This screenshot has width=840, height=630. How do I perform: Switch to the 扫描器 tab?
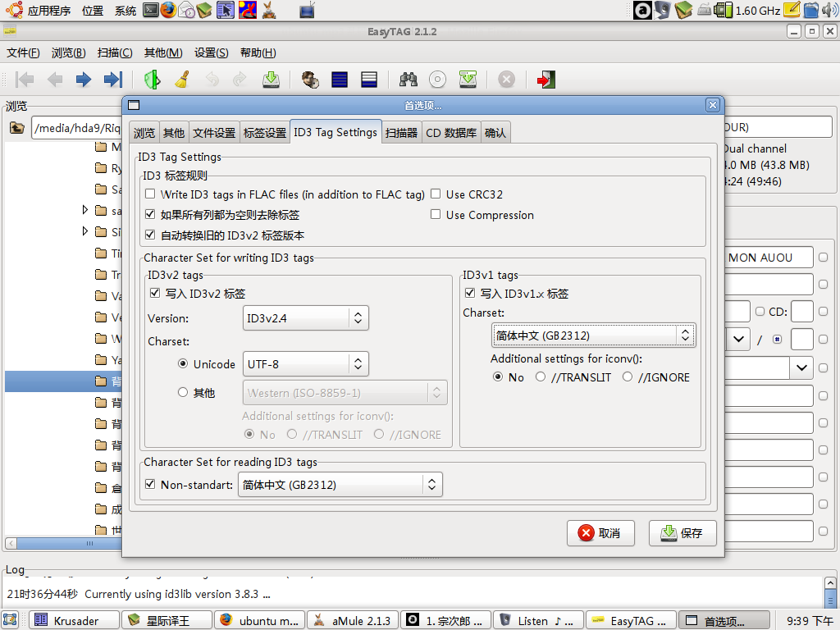click(x=401, y=133)
